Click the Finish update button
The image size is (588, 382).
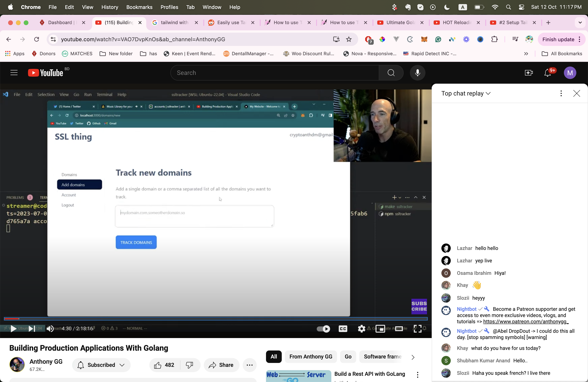click(x=561, y=39)
